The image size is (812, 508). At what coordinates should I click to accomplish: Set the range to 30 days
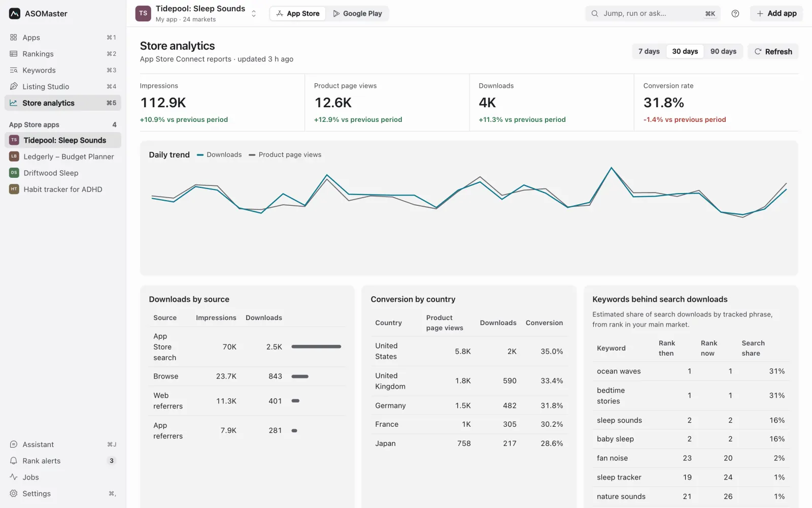pyautogui.click(x=685, y=51)
